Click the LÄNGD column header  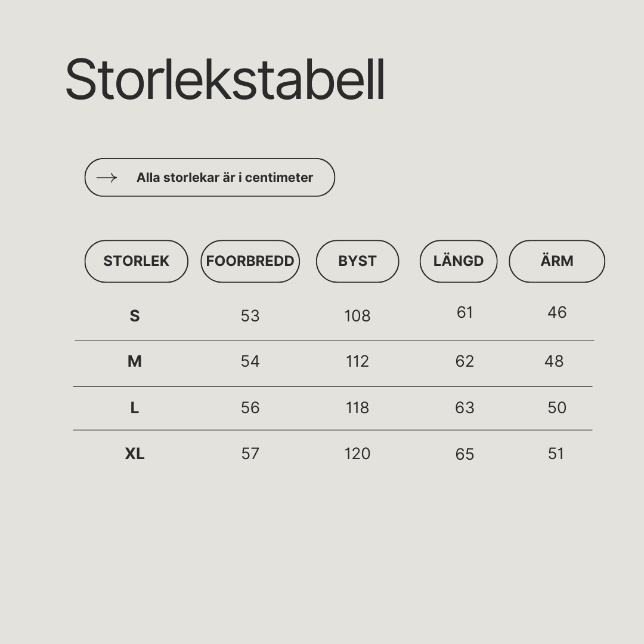click(x=459, y=261)
